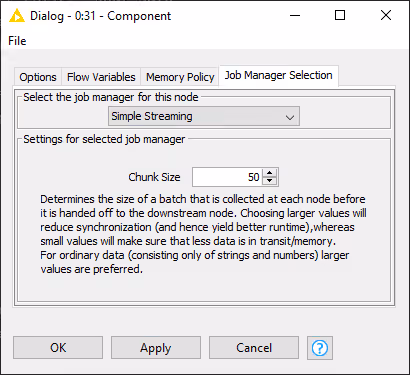
Task: Expand the job manager dropdown chevron arrow
Action: (290, 117)
